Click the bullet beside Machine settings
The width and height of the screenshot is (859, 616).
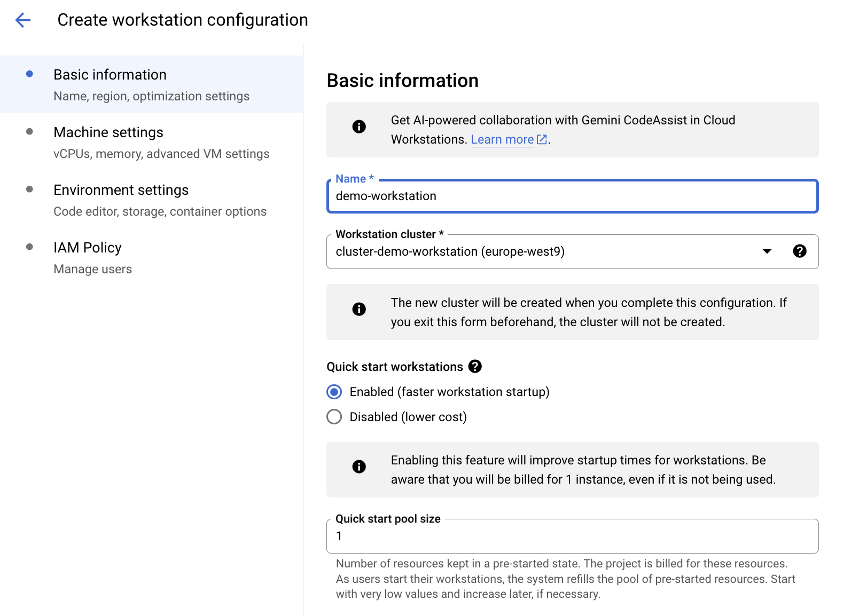point(30,132)
